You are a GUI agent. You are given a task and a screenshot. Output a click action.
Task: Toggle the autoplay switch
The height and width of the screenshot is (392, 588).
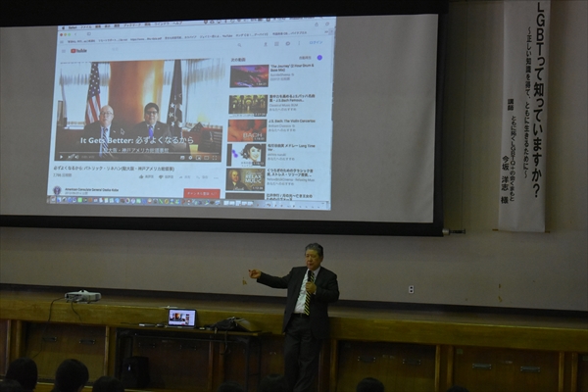click(318, 58)
